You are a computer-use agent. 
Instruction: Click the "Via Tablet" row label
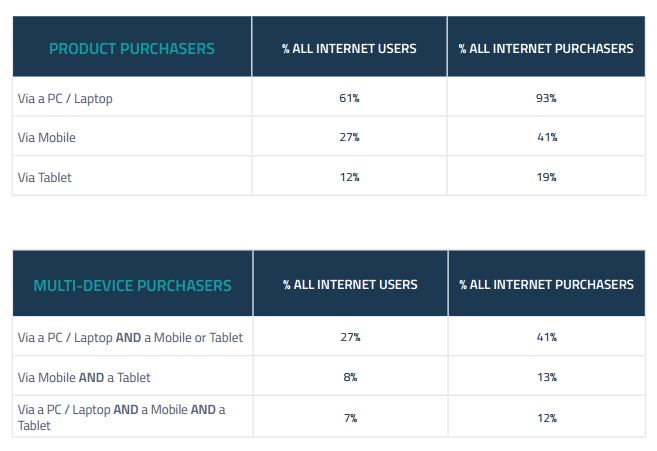tap(45, 177)
